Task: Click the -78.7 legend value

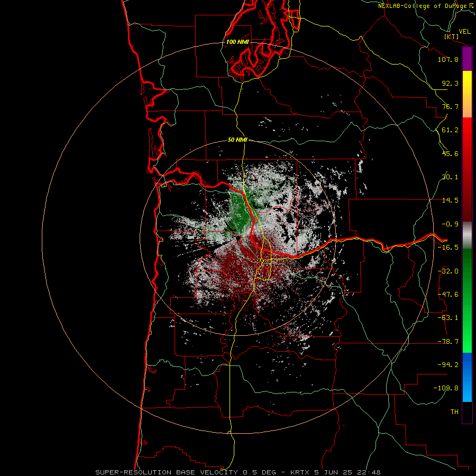Action: (x=448, y=342)
